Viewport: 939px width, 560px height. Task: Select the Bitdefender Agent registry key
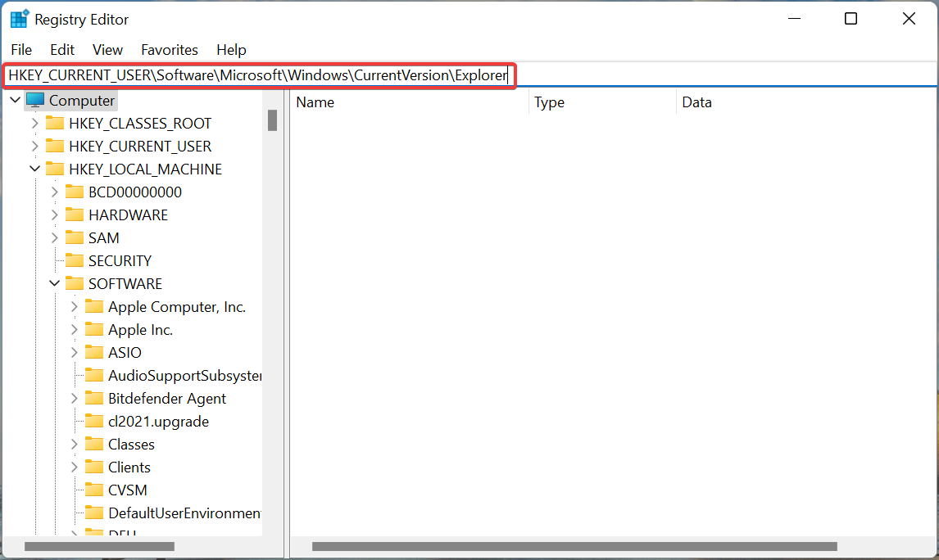pyautogui.click(x=167, y=398)
